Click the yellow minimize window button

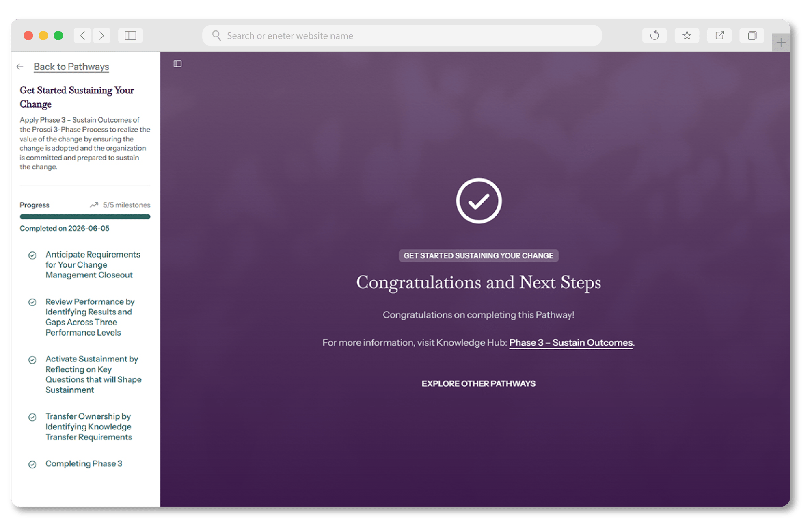point(43,36)
